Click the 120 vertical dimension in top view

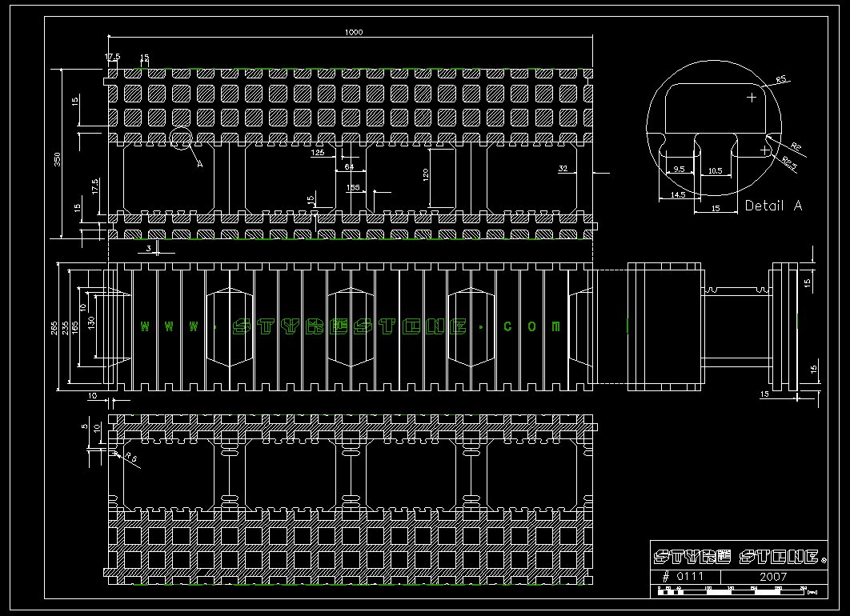click(x=427, y=176)
